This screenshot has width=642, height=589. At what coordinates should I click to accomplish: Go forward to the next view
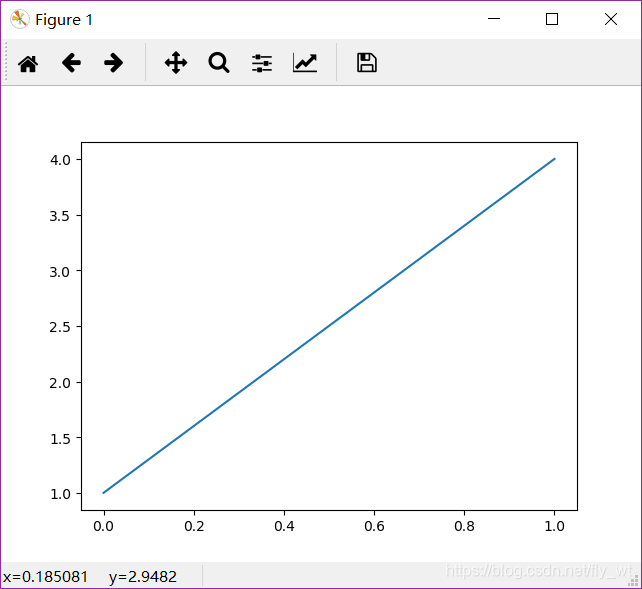[113, 63]
